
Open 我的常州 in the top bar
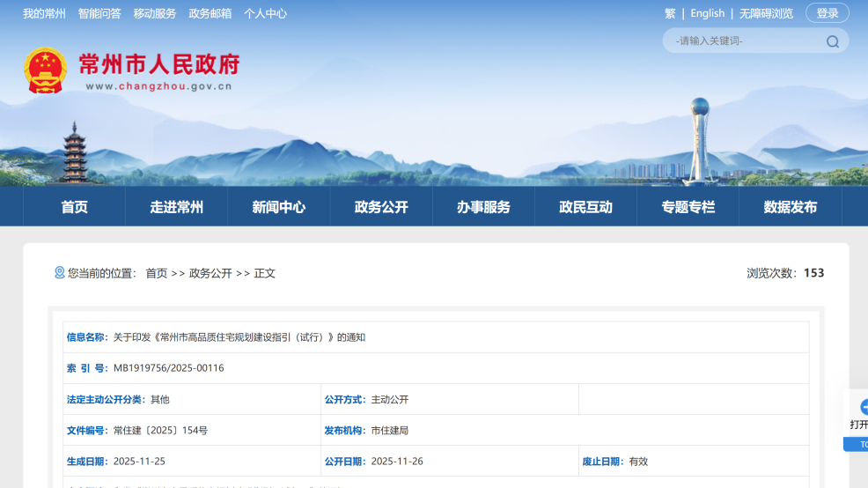pyautogui.click(x=44, y=13)
